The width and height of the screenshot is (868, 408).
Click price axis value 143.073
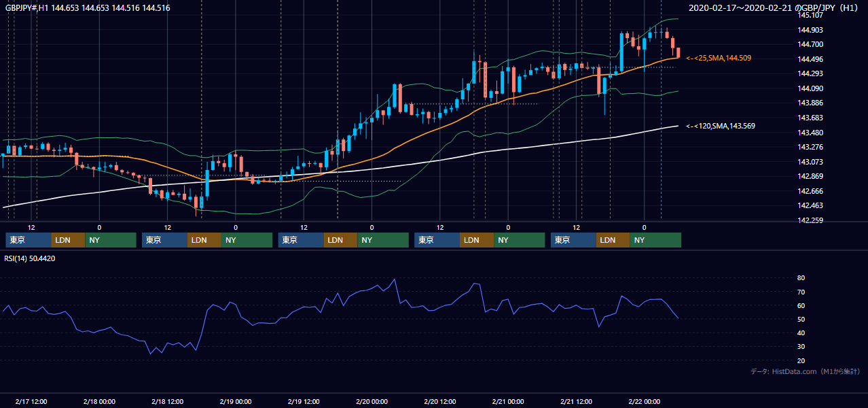pyautogui.click(x=811, y=162)
